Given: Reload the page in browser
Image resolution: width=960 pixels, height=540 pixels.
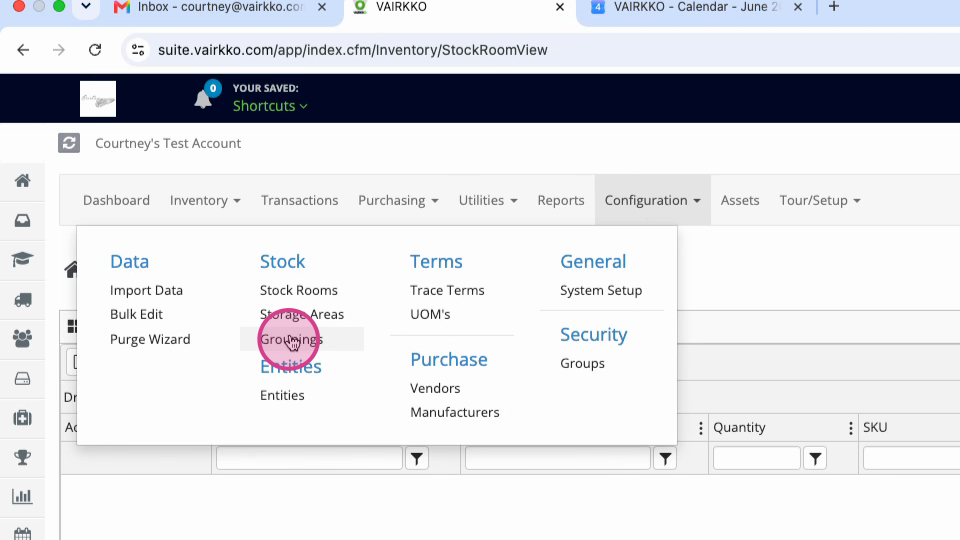Looking at the screenshot, I should click(x=95, y=50).
